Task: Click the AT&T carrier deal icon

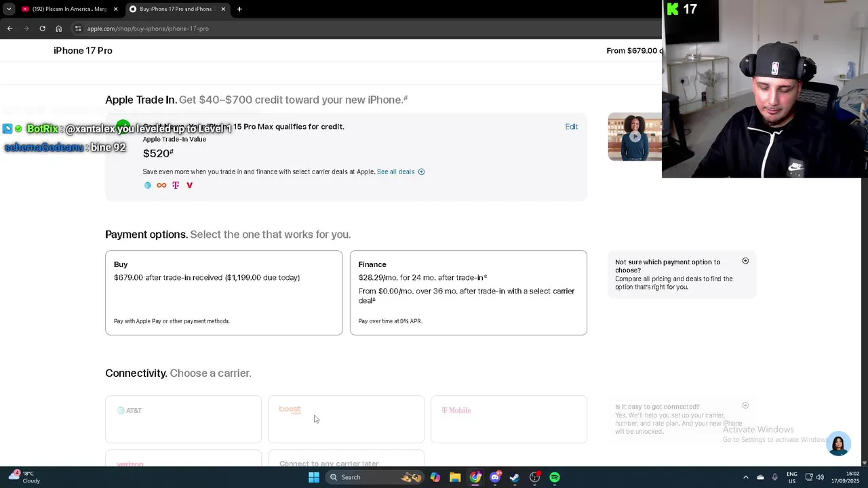Action: point(147,185)
